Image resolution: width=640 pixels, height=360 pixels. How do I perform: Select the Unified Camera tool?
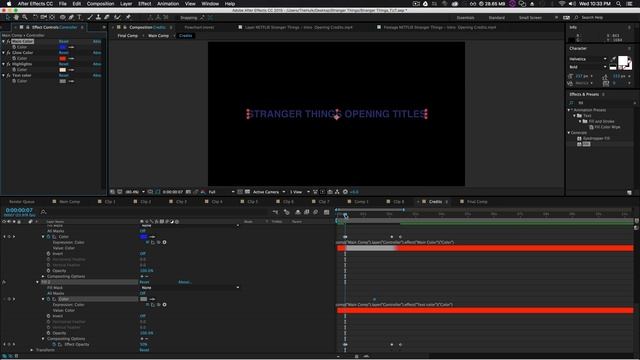pyautogui.click(x=44, y=18)
